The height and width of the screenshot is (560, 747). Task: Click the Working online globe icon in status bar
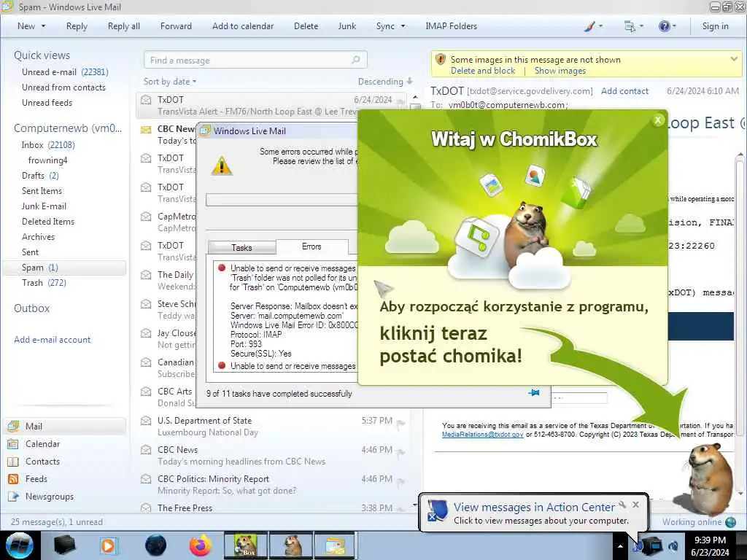point(731,522)
